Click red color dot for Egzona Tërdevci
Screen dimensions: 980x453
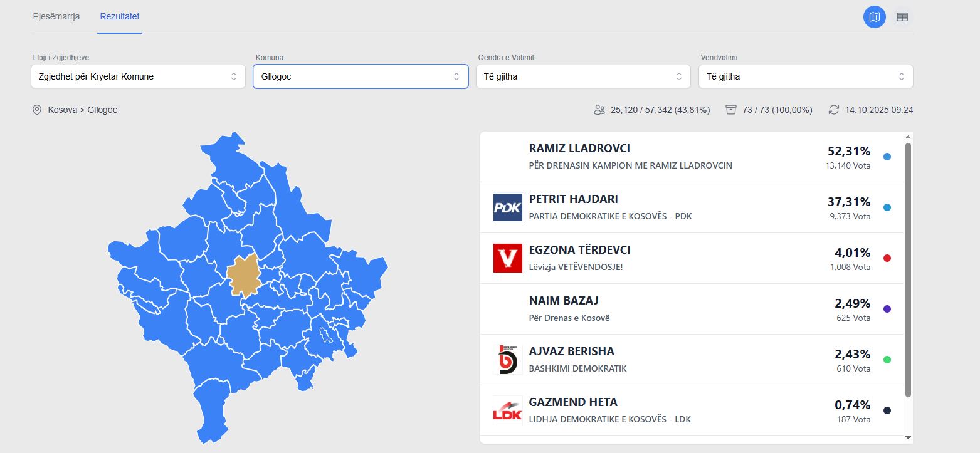pyautogui.click(x=887, y=258)
